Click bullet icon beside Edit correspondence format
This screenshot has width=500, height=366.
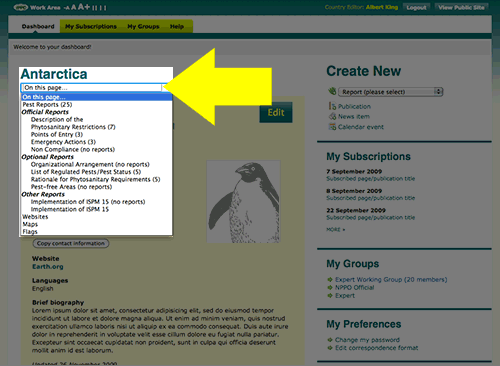pyautogui.click(x=330, y=348)
